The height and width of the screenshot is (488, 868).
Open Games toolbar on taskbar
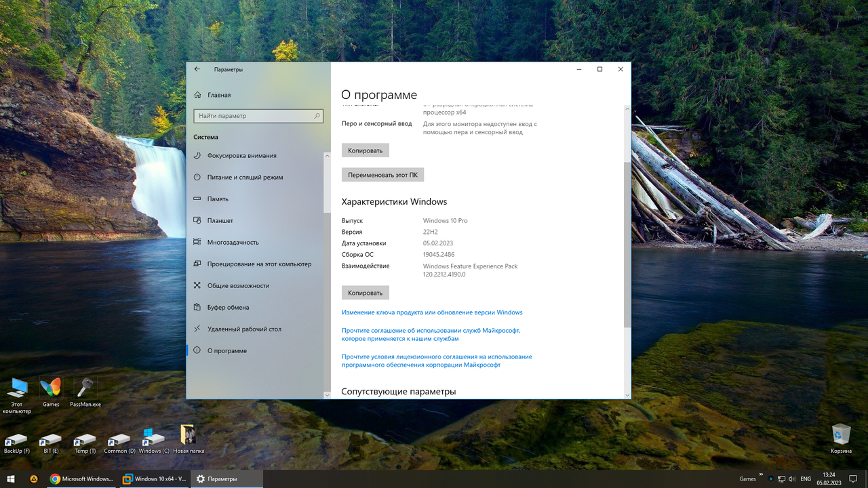(747, 479)
